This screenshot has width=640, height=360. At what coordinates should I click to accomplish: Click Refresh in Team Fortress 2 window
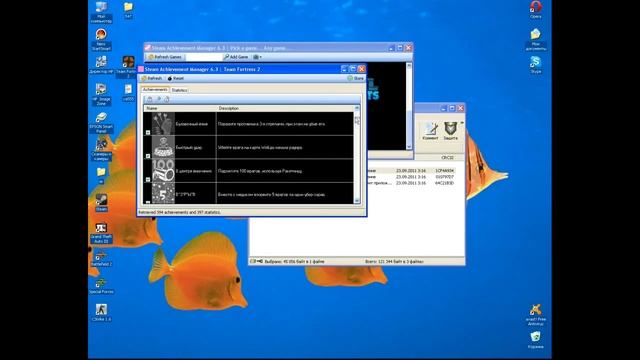click(x=152, y=78)
